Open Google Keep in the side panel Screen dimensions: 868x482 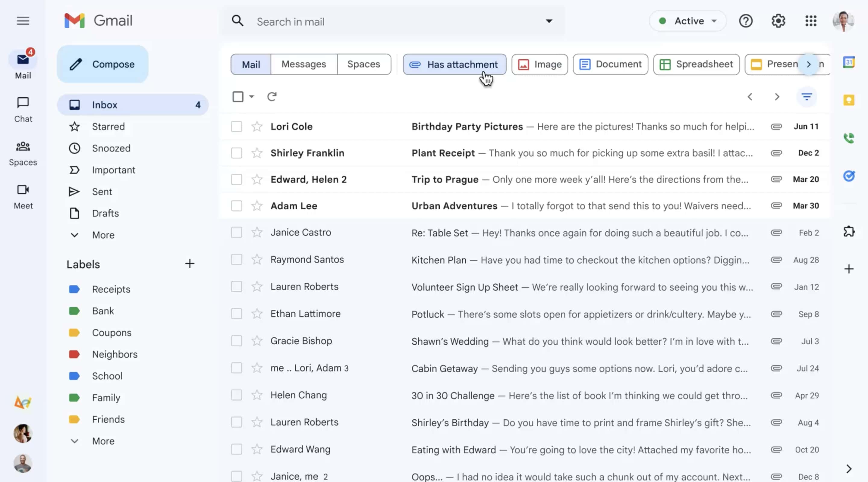850,100
